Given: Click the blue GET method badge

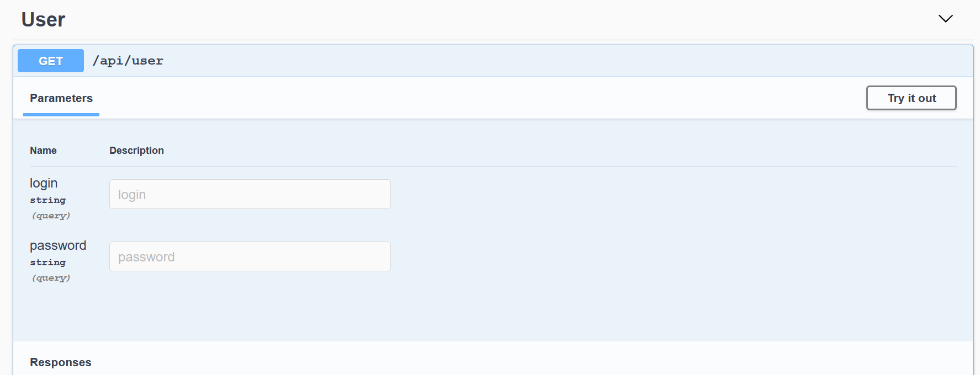Looking at the screenshot, I should click(51, 61).
